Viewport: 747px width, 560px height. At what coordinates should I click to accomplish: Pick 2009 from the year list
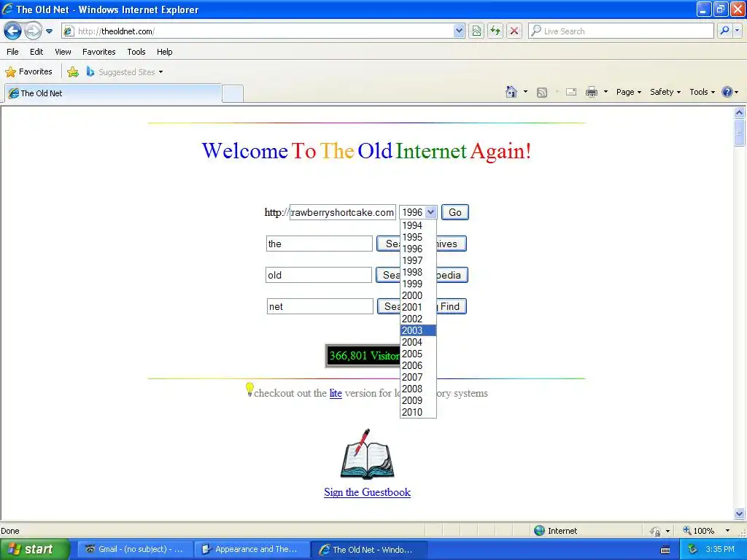coord(418,400)
